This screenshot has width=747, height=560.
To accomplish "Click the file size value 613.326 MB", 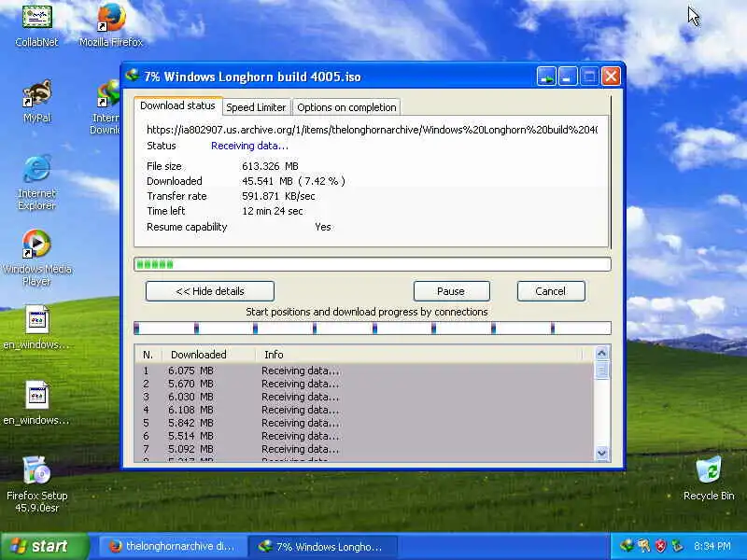I will point(270,166).
